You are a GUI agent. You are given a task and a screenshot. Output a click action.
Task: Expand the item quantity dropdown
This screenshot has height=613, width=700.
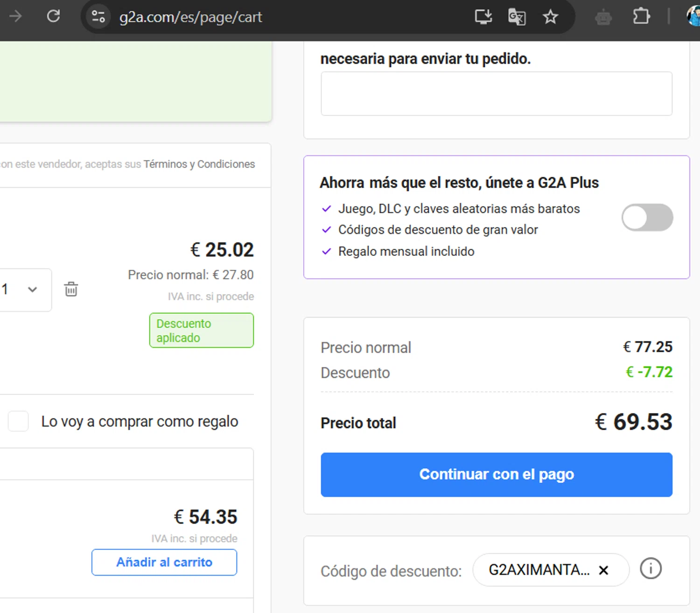(x=23, y=289)
